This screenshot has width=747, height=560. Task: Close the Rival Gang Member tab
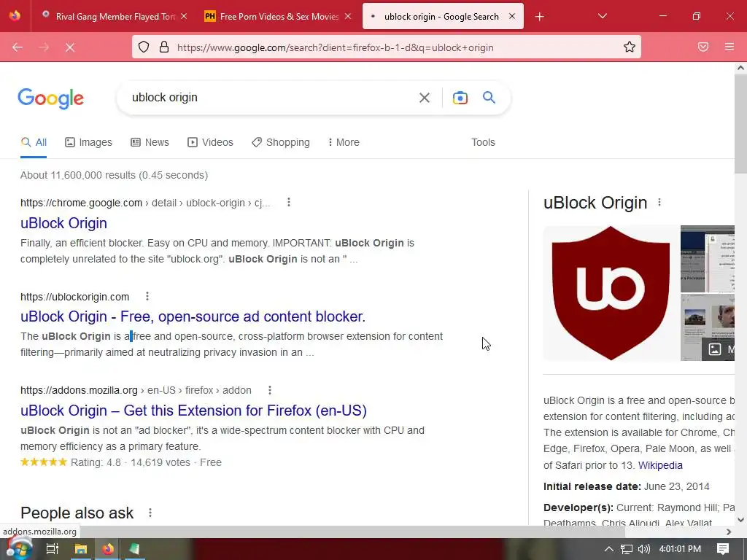coord(184,16)
